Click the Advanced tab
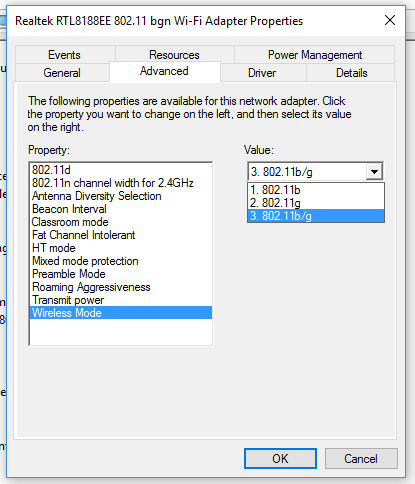Viewport: 415px width, 484px height. pyautogui.click(x=164, y=71)
